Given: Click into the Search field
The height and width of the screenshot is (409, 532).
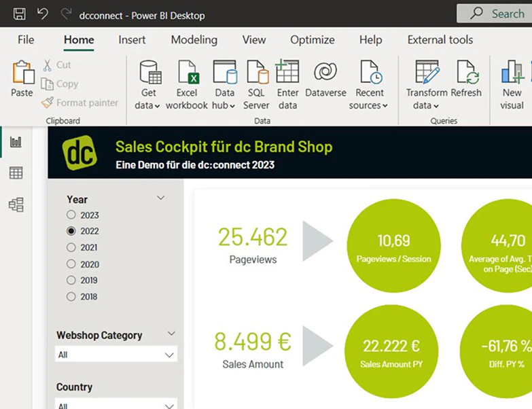Looking at the screenshot, I should click(x=495, y=14).
